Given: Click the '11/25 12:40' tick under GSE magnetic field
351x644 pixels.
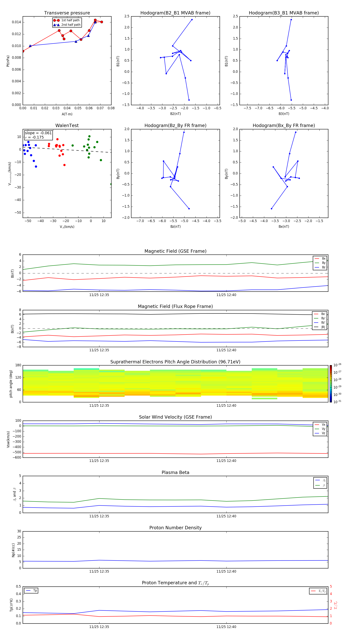Looking at the screenshot, I should tap(226, 295).
